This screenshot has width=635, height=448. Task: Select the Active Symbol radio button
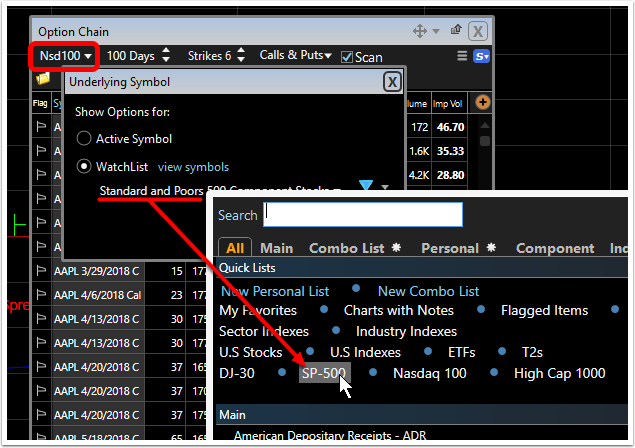84,139
